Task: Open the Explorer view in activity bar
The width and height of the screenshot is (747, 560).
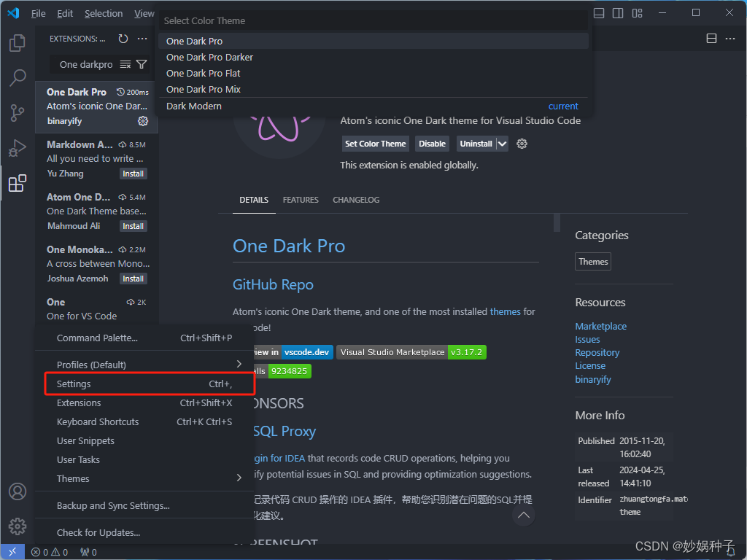Action: pos(18,43)
